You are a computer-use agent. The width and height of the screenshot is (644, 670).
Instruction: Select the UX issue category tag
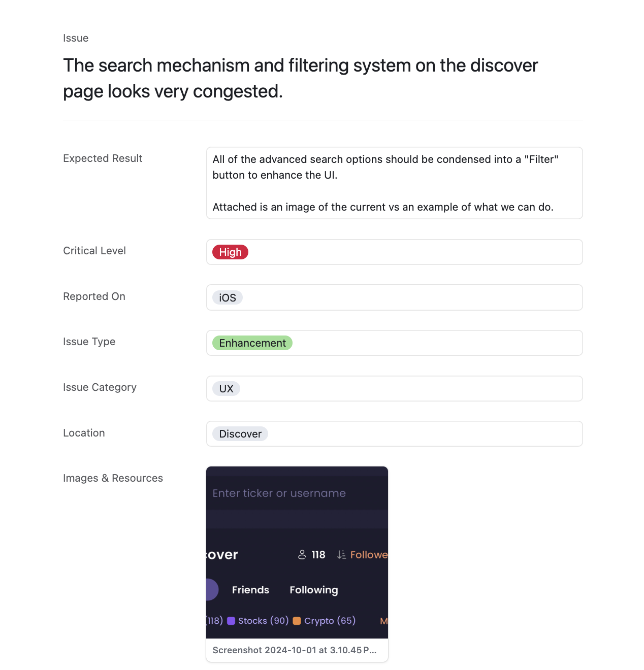226,389
